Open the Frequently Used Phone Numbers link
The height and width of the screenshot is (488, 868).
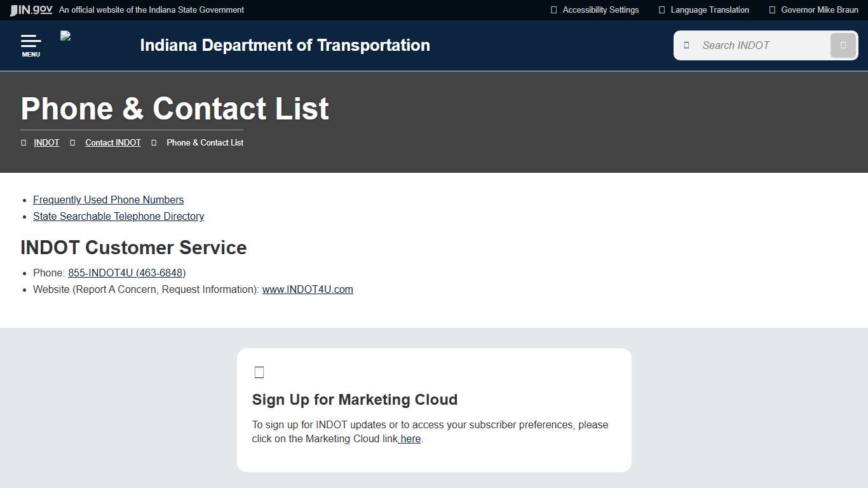108,200
